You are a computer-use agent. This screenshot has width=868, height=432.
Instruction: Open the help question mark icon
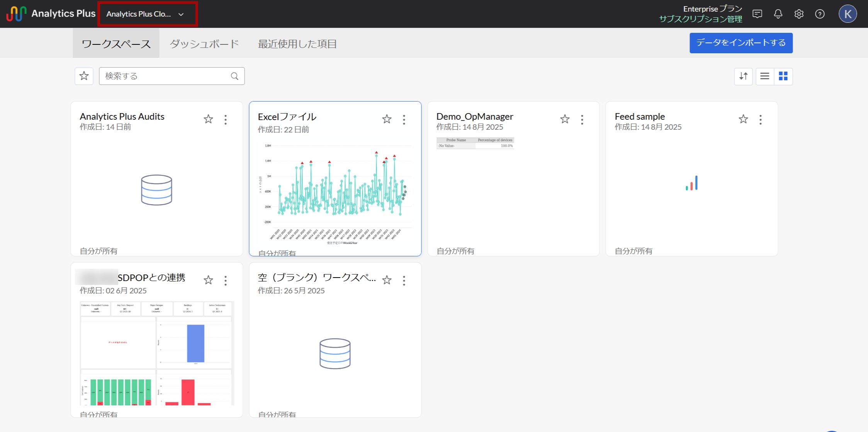pos(820,14)
